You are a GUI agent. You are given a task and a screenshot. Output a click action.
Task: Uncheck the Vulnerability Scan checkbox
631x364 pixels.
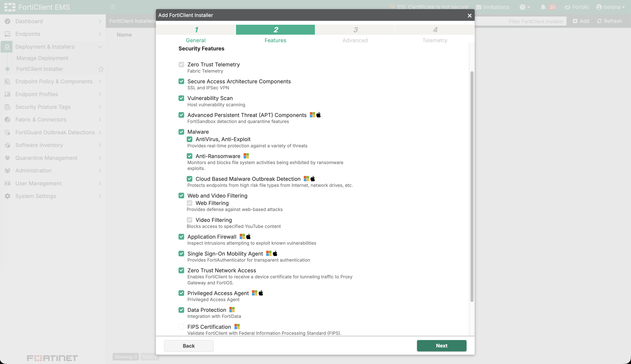(181, 98)
